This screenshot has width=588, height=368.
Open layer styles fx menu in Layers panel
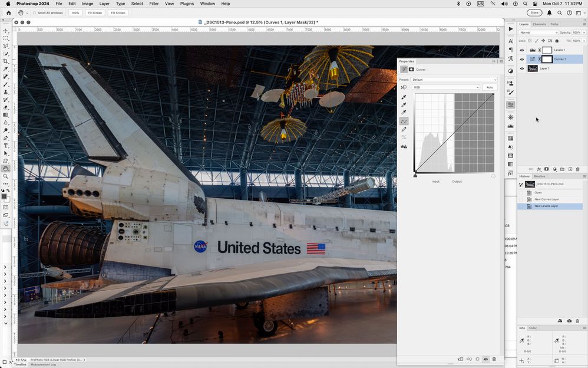(x=539, y=169)
